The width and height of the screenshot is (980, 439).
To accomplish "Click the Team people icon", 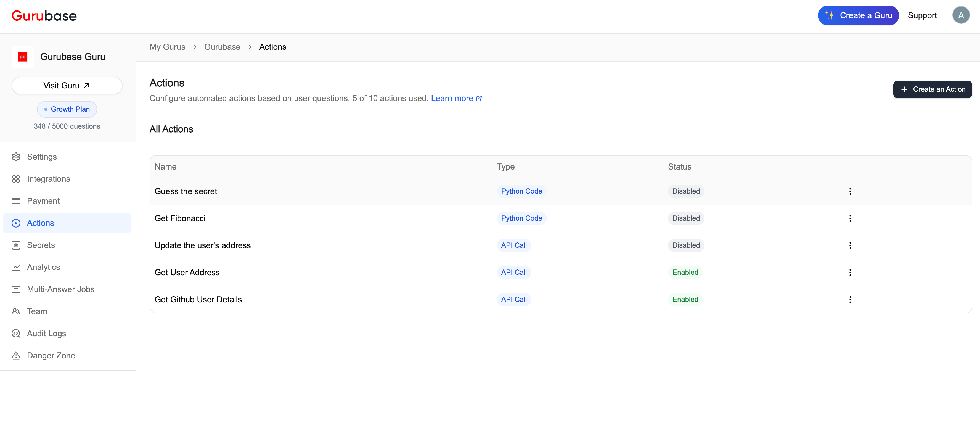I will click(x=16, y=311).
